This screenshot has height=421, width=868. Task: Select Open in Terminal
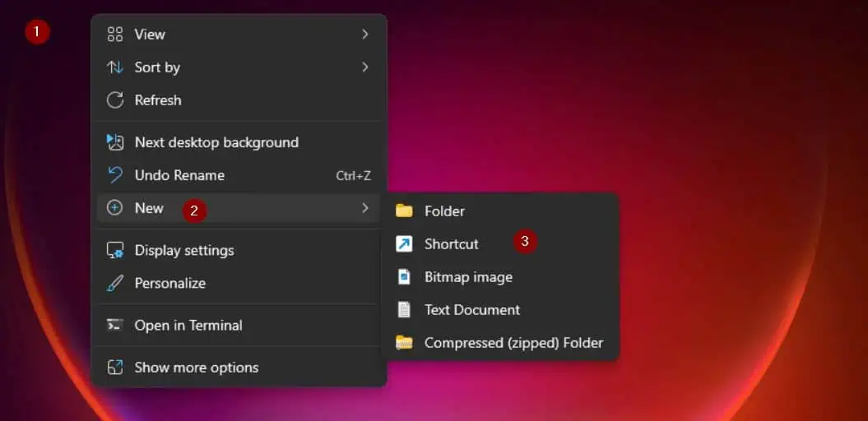(x=239, y=326)
